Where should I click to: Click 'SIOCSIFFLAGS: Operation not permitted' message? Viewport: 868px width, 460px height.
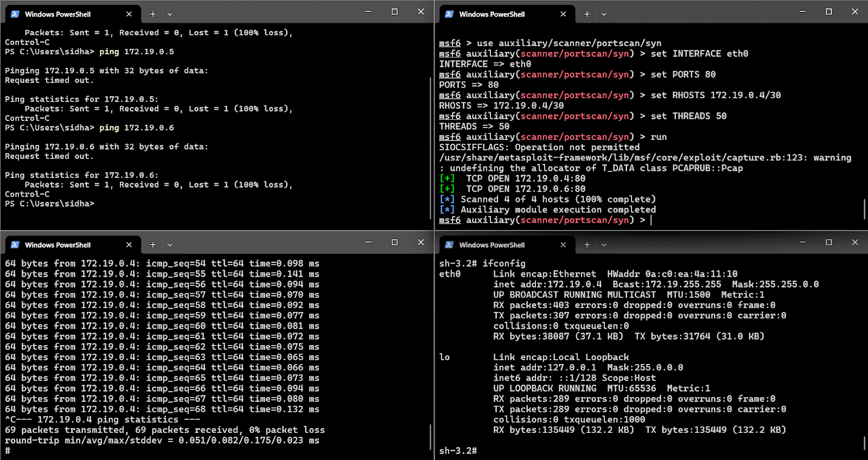539,147
